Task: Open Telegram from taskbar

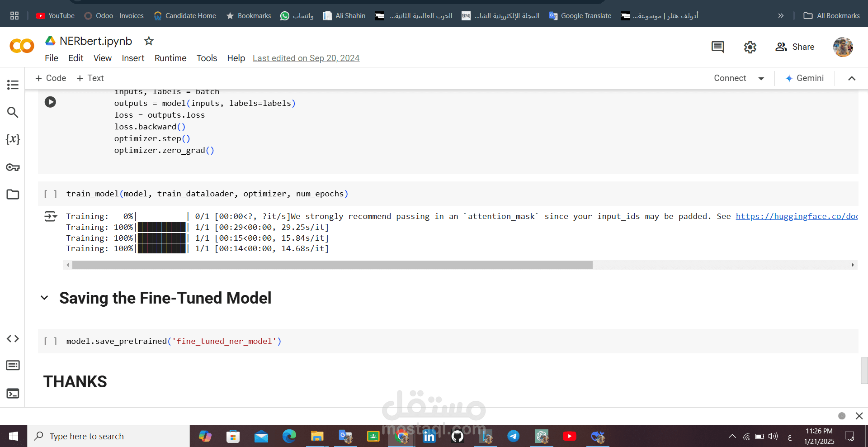Action: (x=513, y=436)
